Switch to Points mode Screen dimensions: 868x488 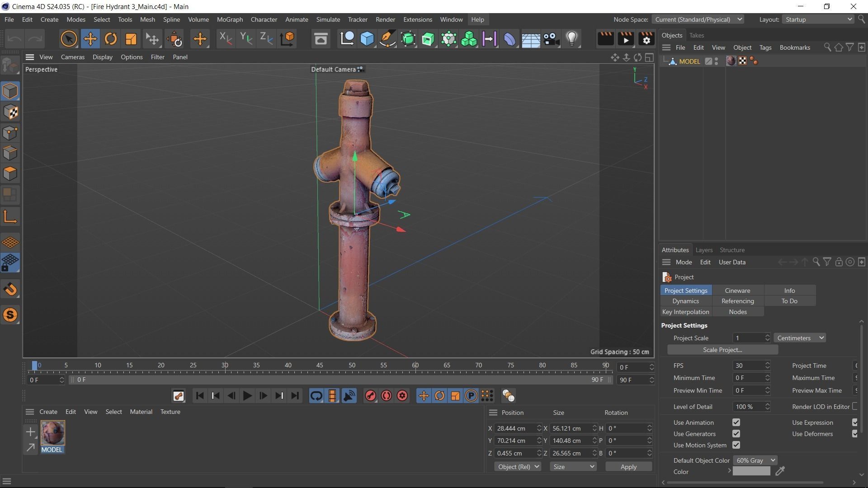pyautogui.click(x=10, y=133)
